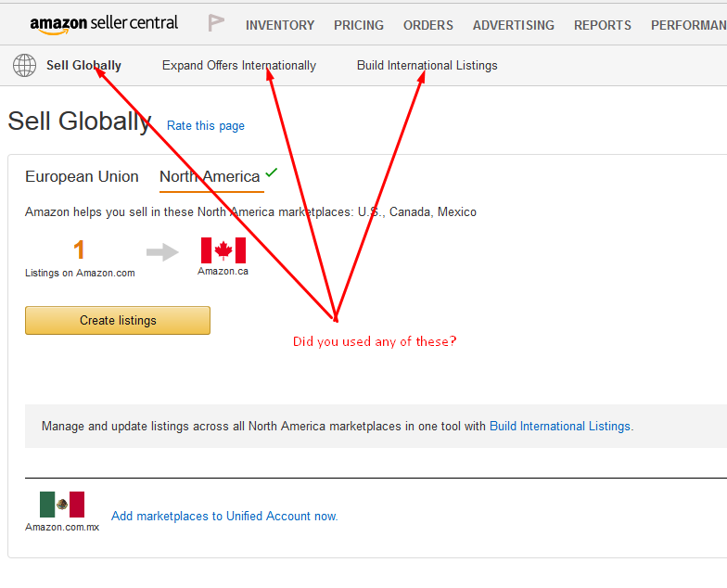Viewport: 727px width, 588px height.
Task: Select the Sell Globally subnav item
Action: pos(83,65)
